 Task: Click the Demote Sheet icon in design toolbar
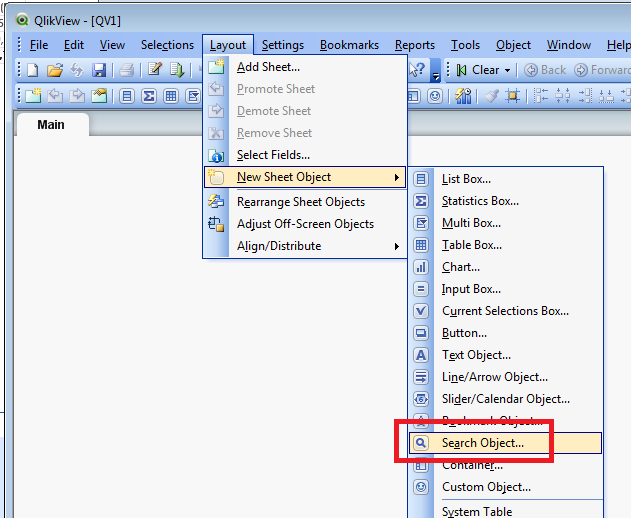(77, 96)
